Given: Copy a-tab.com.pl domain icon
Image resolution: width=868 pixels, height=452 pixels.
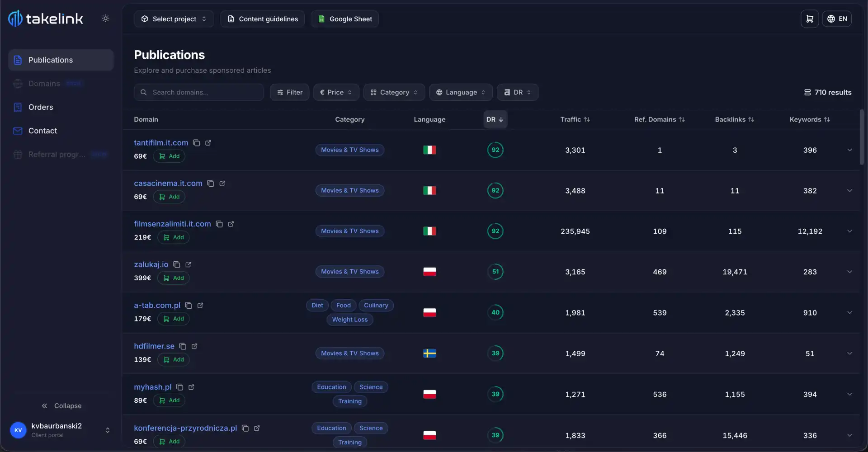Looking at the screenshot, I should [x=189, y=306].
